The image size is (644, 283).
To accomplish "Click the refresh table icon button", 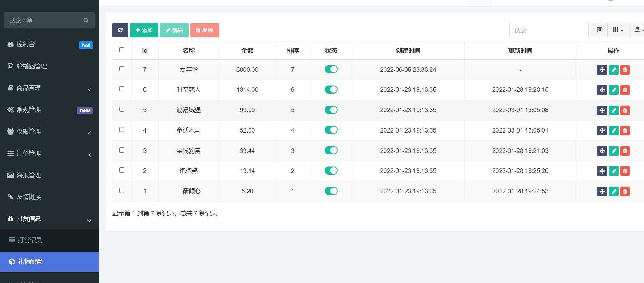I will [120, 30].
